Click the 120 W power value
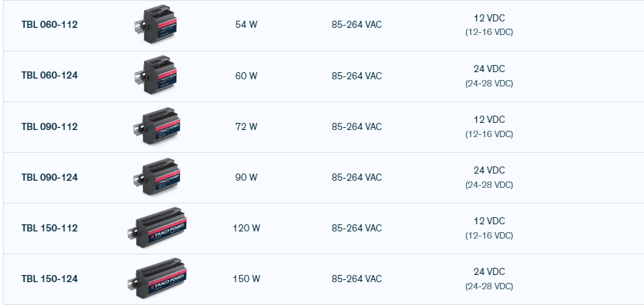644x305 pixels. pyautogui.click(x=246, y=228)
